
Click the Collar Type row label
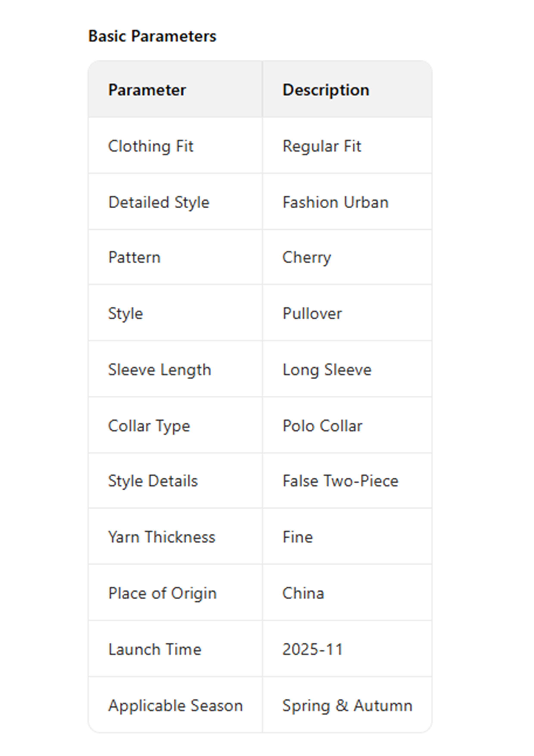[149, 426]
